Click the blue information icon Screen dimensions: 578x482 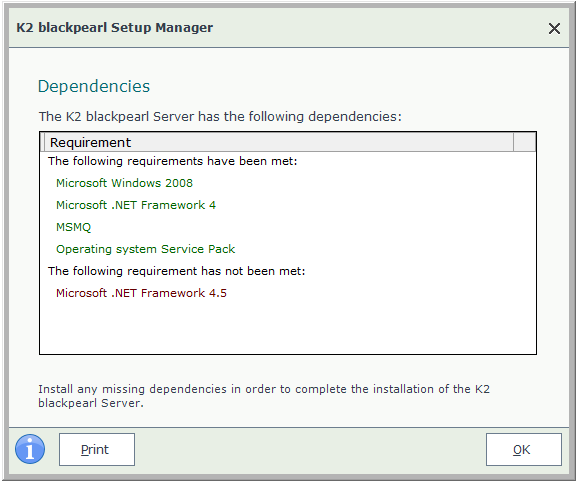pyautogui.click(x=30, y=449)
